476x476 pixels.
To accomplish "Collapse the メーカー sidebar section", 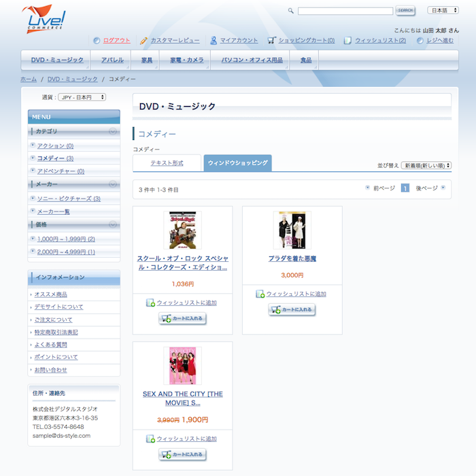I will pyautogui.click(x=113, y=184).
